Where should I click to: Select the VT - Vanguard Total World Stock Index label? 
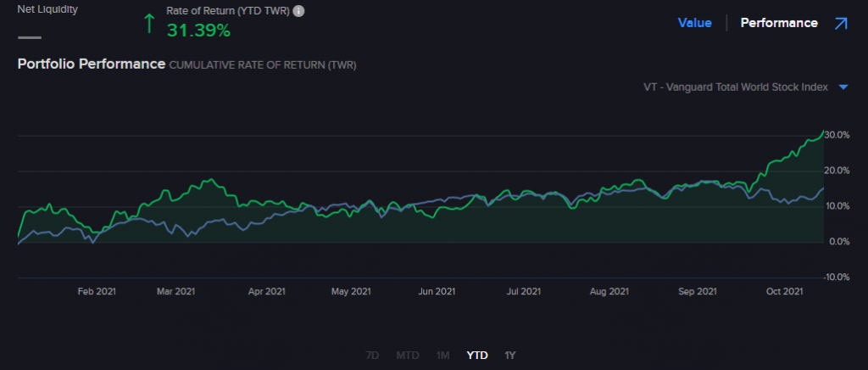[x=736, y=87]
